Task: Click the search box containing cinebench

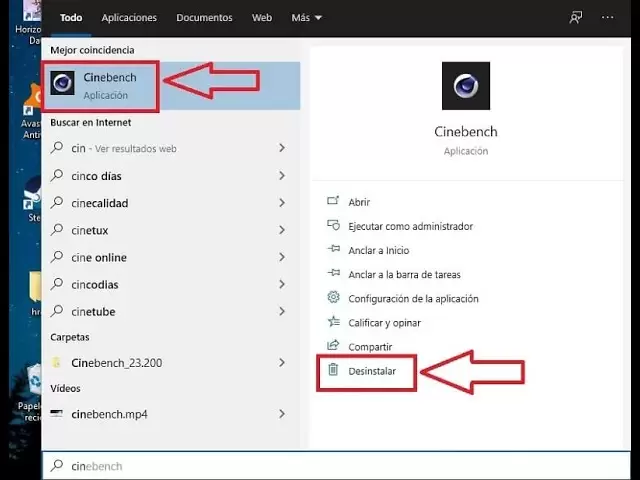Action: click(336, 466)
